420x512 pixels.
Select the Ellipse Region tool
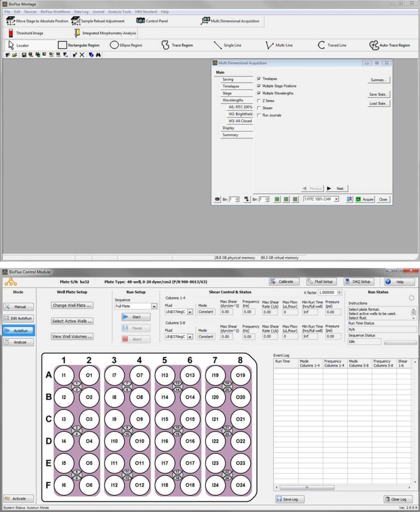click(126, 45)
